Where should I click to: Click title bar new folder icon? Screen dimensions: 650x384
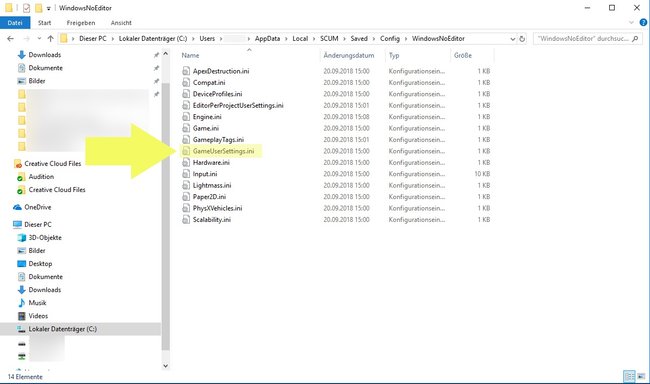(x=39, y=8)
